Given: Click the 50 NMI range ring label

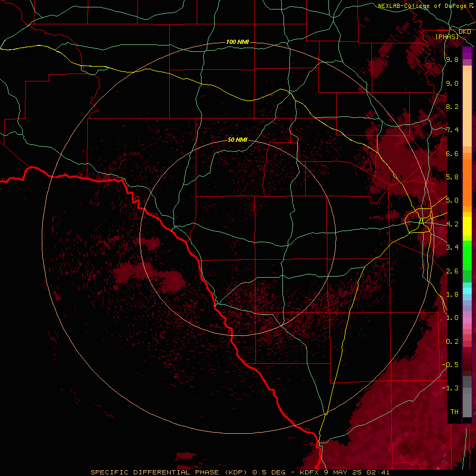Looking at the screenshot, I should 237,140.
